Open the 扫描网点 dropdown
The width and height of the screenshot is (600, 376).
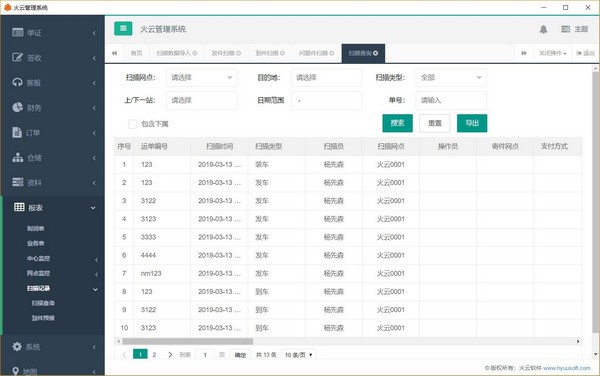click(202, 78)
